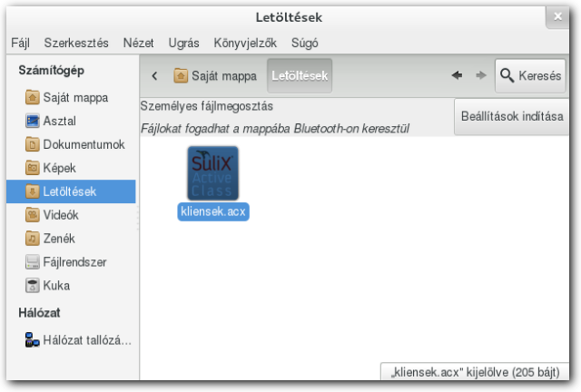This screenshot has height=392, width=581.
Task: Open the Súgó menu
Action: point(305,43)
